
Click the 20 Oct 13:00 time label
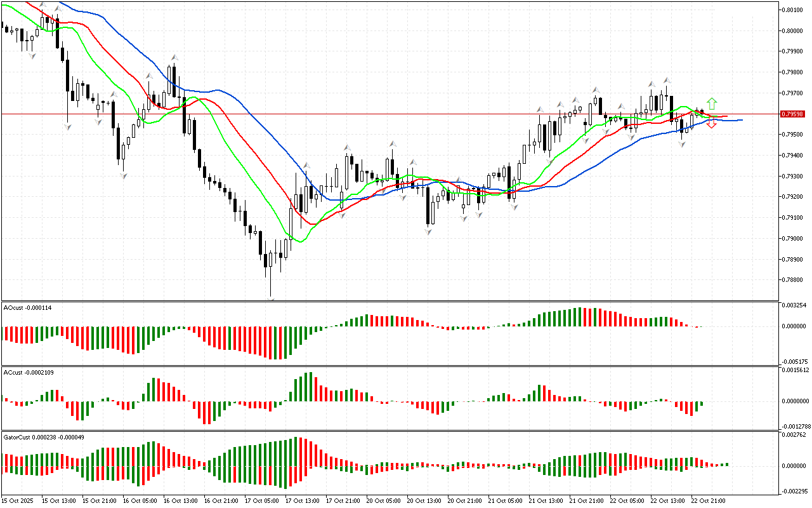[x=425, y=501]
